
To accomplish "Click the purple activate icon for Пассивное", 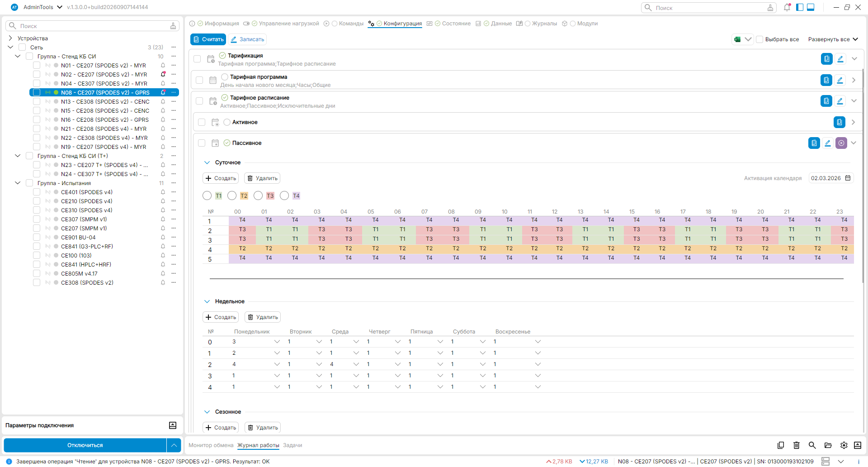I will [x=841, y=143].
